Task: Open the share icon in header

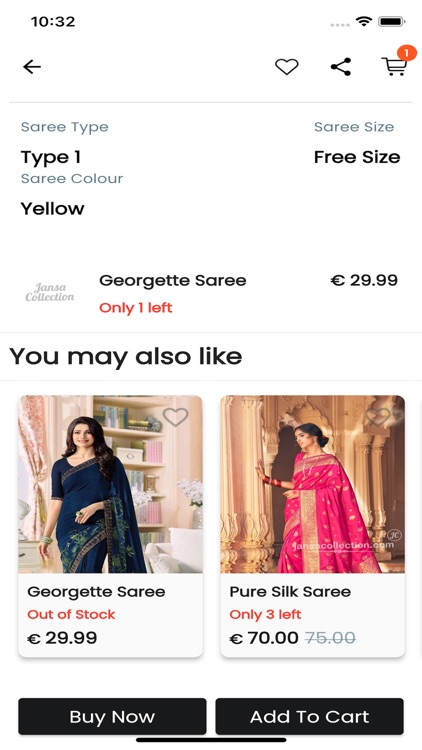Action: coord(341,66)
